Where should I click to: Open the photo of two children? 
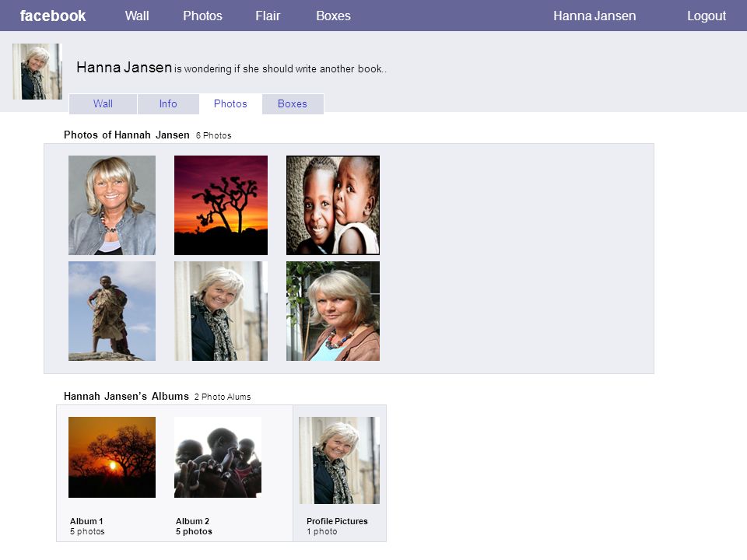pos(333,205)
